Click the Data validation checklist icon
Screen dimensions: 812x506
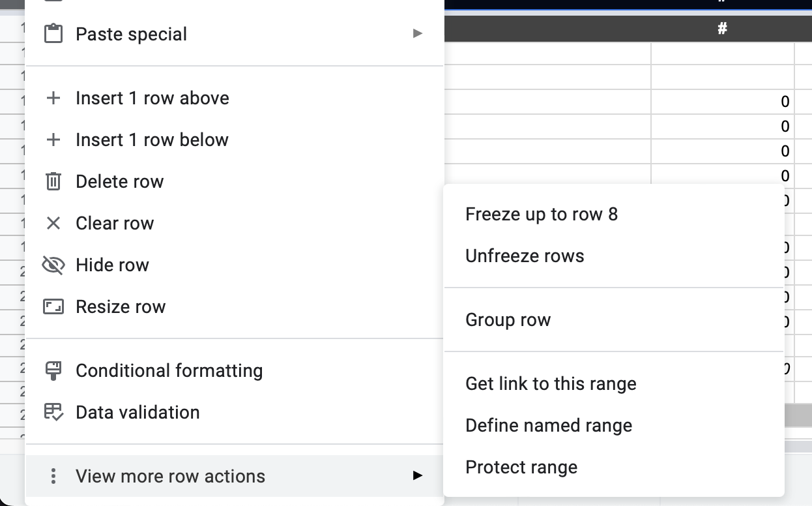(x=54, y=412)
